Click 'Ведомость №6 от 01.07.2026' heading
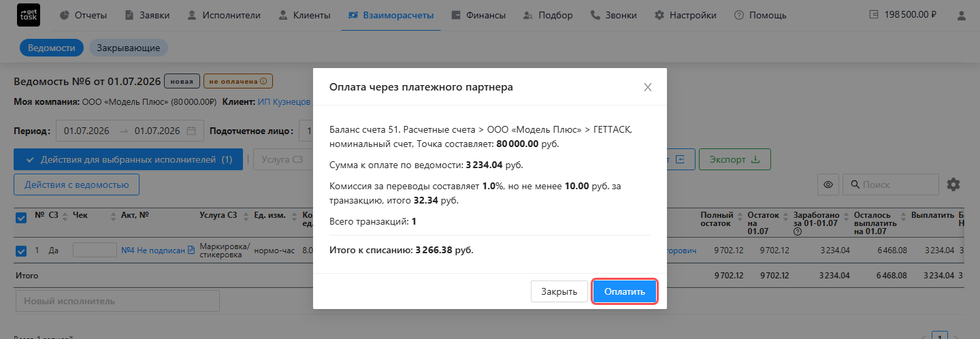This screenshot has height=339, width=980. [87, 82]
